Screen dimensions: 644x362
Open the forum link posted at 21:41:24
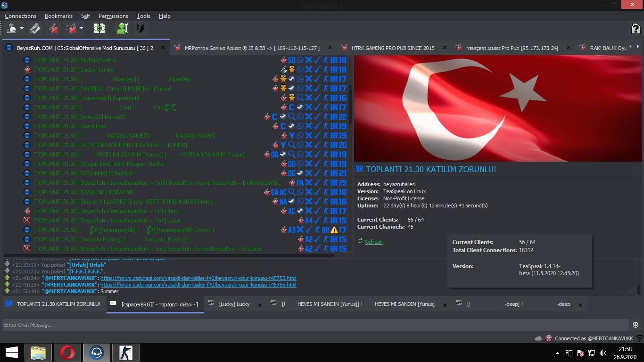[x=198, y=278]
